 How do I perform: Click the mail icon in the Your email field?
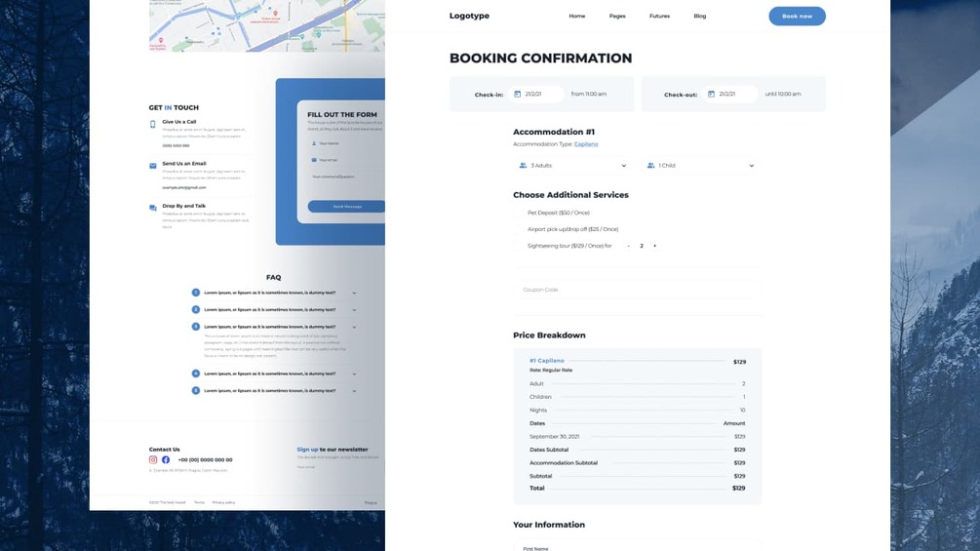point(314,160)
